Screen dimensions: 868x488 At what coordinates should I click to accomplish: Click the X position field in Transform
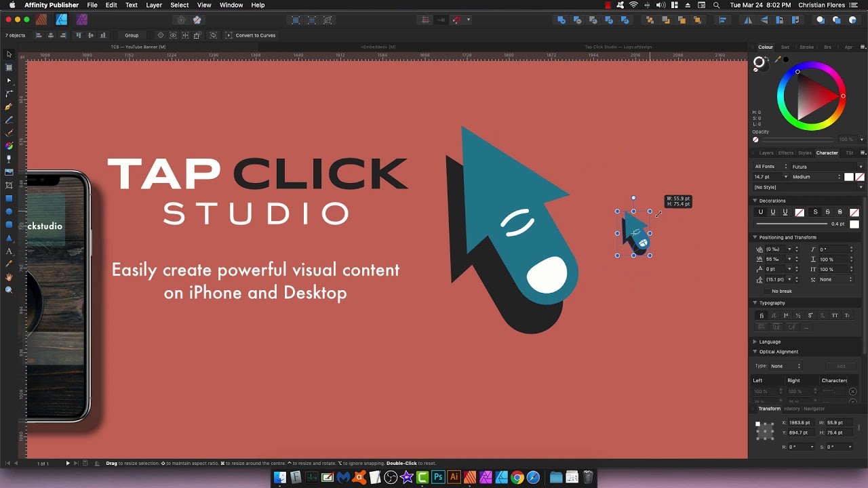pos(800,423)
